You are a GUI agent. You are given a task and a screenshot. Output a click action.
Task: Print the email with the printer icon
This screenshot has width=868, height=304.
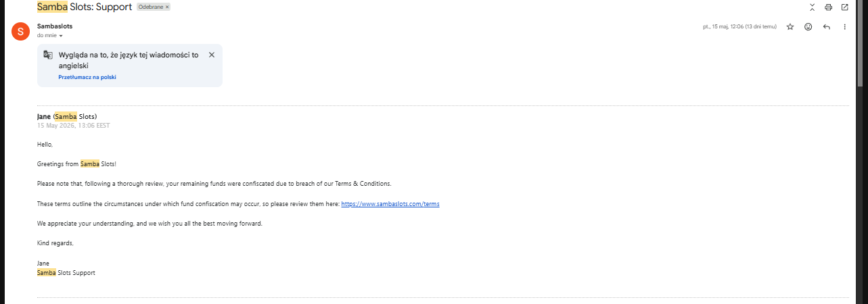tap(828, 7)
